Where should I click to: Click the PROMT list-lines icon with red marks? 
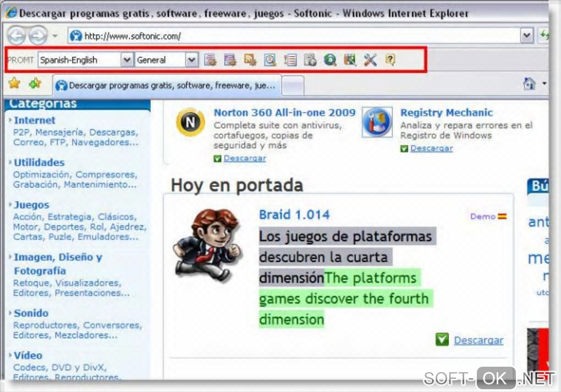[290, 60]
